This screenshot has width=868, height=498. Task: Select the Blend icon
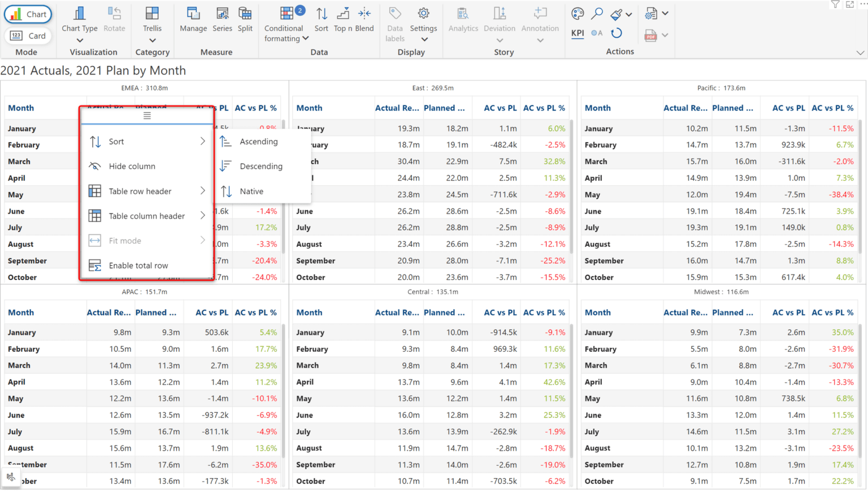[x=364, y=12]
